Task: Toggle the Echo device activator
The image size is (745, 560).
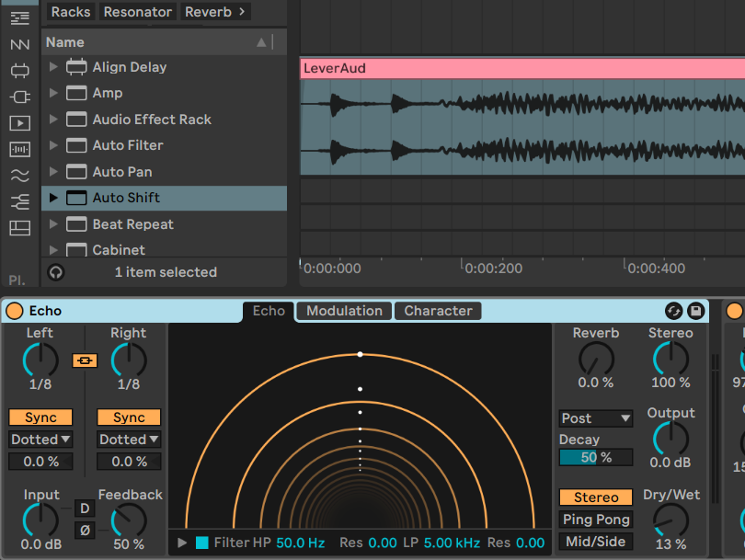Action: 14,311
